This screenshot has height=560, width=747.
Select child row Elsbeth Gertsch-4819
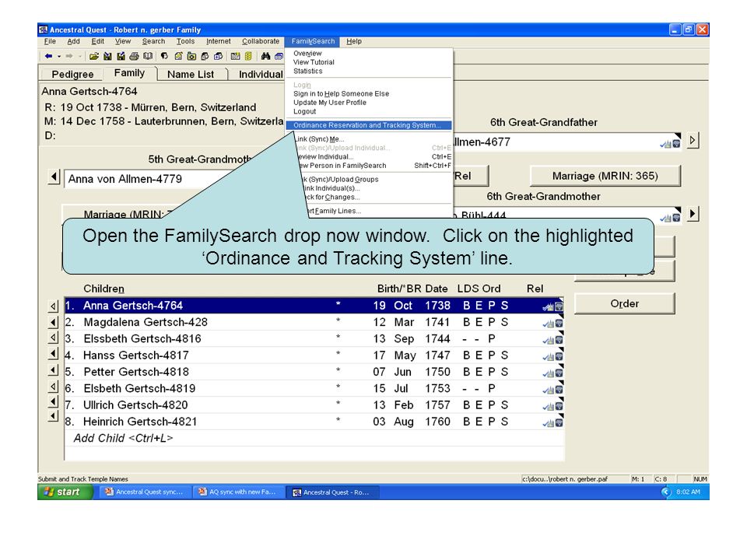tap(314, 388)
